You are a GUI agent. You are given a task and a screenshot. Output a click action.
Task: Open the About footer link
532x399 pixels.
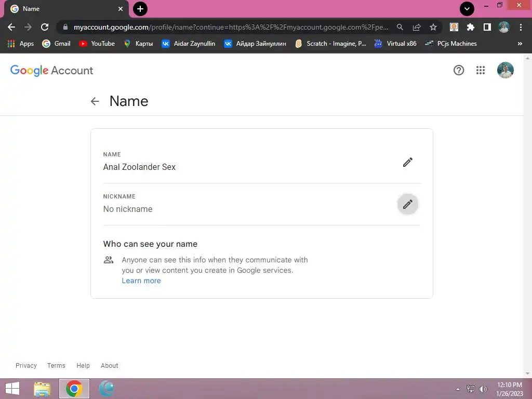(x=109, y=365)
